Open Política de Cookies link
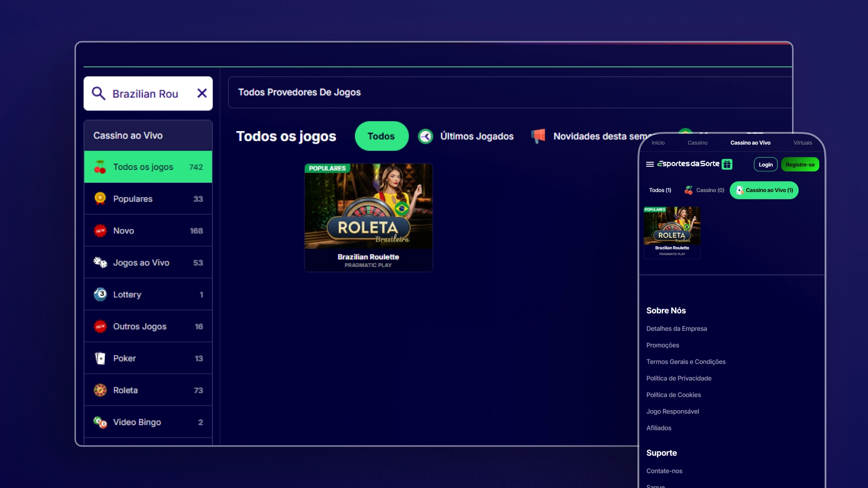This screenshot has width=868, height=488. coord(674,395)
